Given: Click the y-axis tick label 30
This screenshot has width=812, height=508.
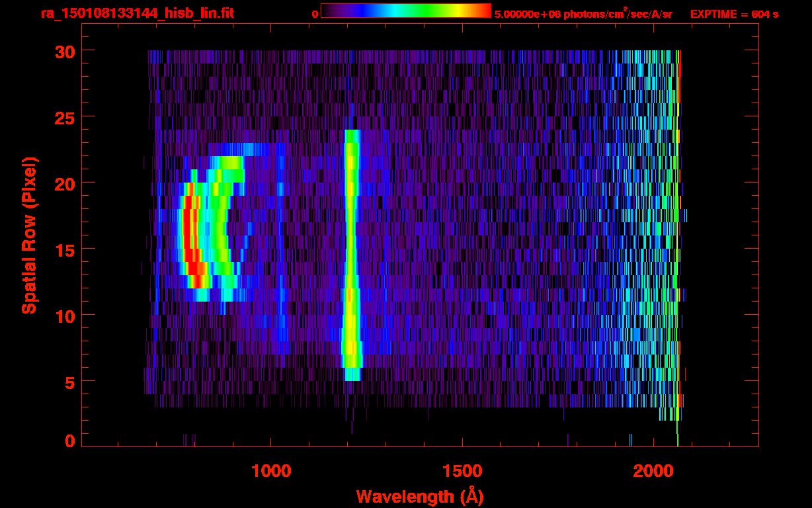Looking at the screenshot, I should [64, 51].
